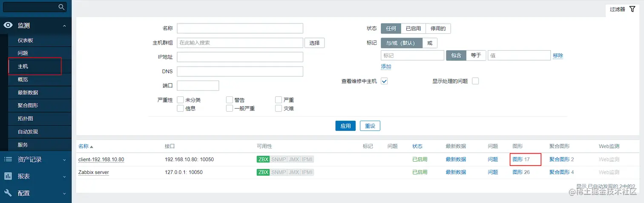644x203 pixels.
Task: Click the filter funnel icon
Action: click(x=632, y=9)
